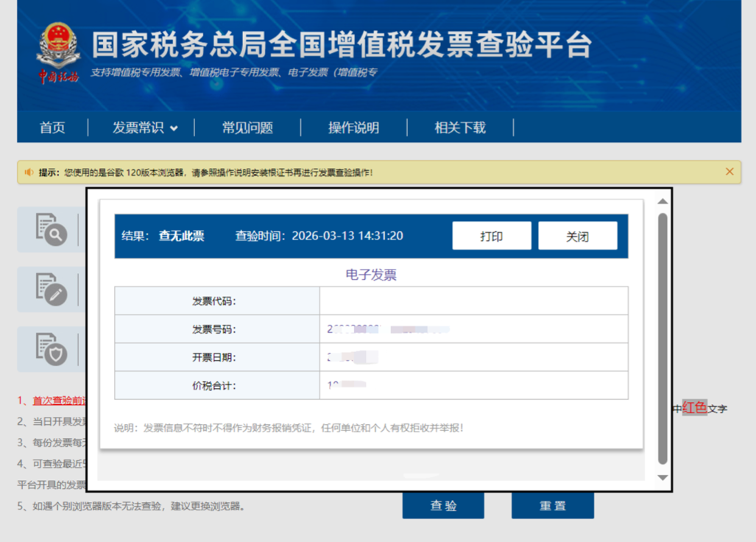This screenshot has height=542, width=756.
Task: Click the dialog scrollbar up arrow
Action: 663,202
